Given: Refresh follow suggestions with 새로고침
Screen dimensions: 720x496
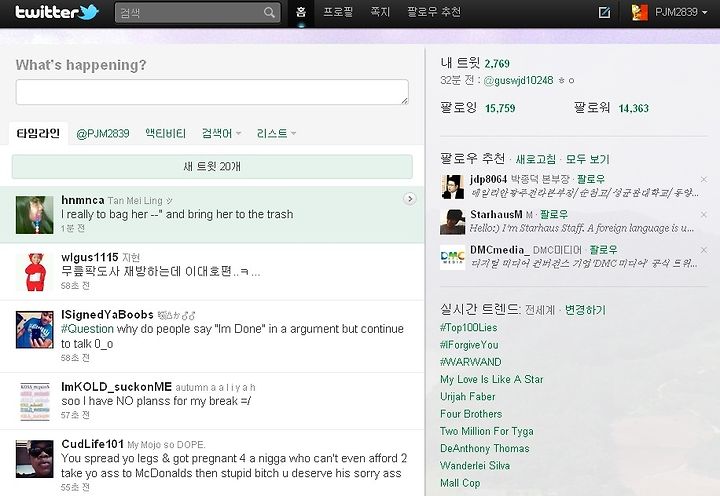Looking at the screenshot, I should [x=535, y=159].
